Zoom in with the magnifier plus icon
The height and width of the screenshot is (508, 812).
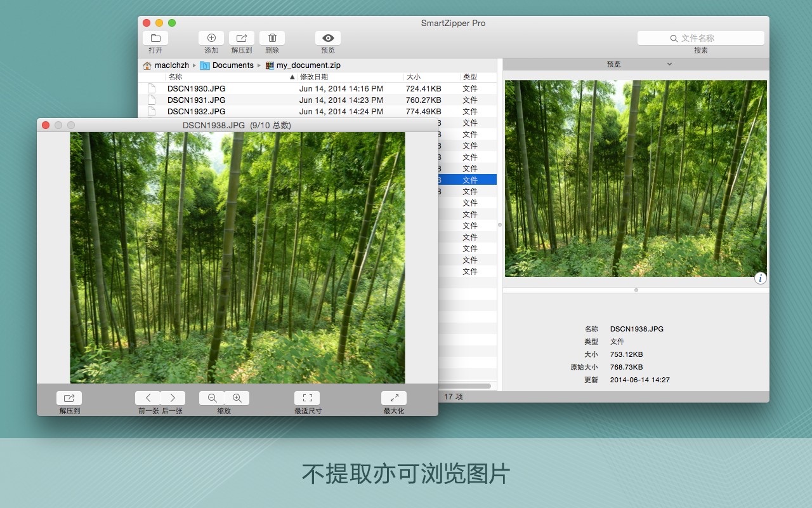pos(237,398)
